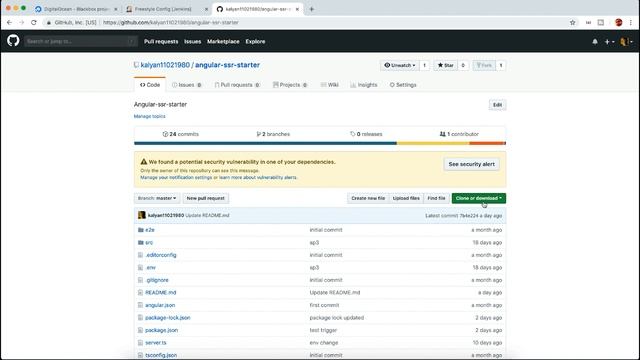The width and height of the screenshot is (640, 360).
Task: Click 'env change' commit message
Action: pos(324,343)
